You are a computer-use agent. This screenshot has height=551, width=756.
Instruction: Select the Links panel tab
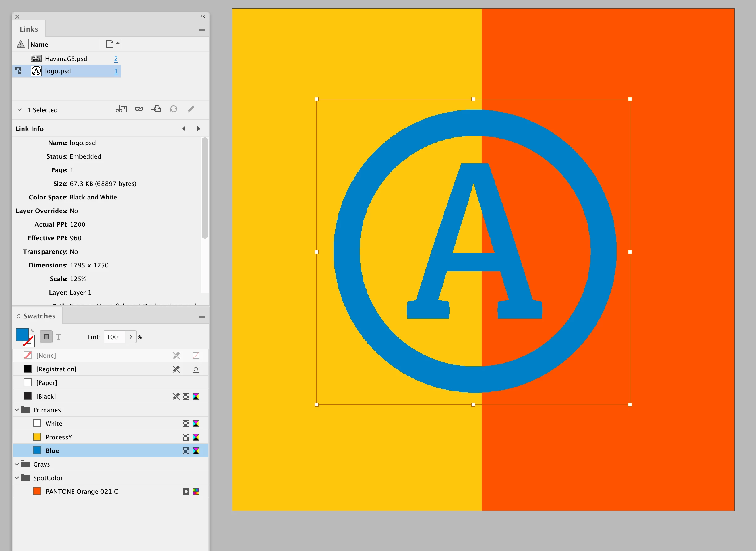click(x=29, y=29)
